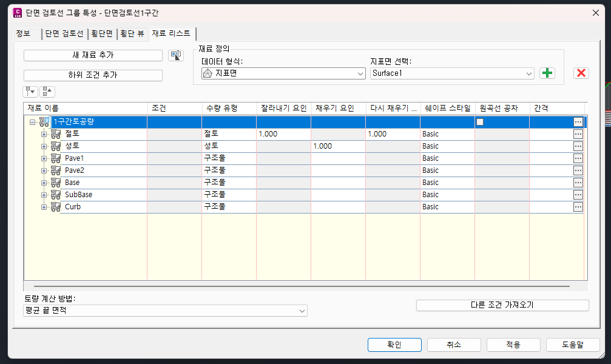The image size is (611, 364).
Task: Click the 잘라내기 요인 cell of 절토
Action: coord(283,134)
